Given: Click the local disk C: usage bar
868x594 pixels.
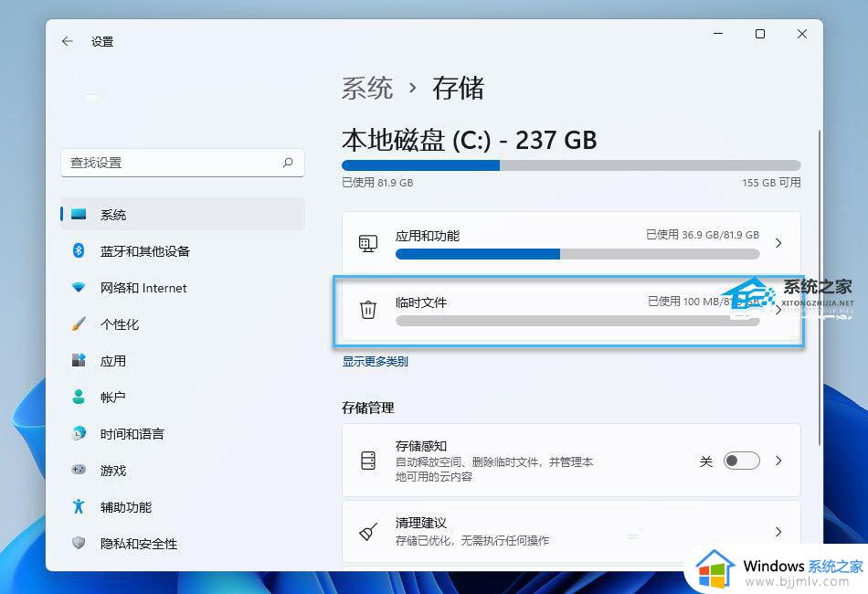Looking at the screenshot, I should point(571,165).
